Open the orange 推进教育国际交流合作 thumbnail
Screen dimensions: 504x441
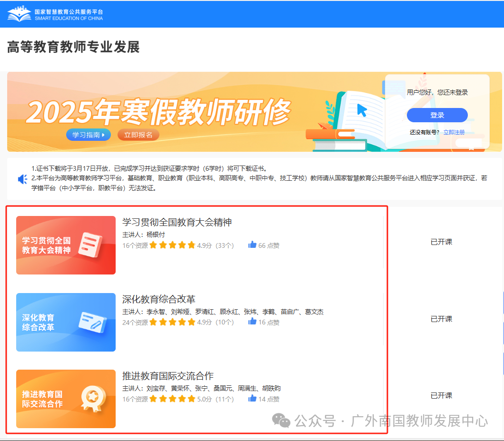66,399
